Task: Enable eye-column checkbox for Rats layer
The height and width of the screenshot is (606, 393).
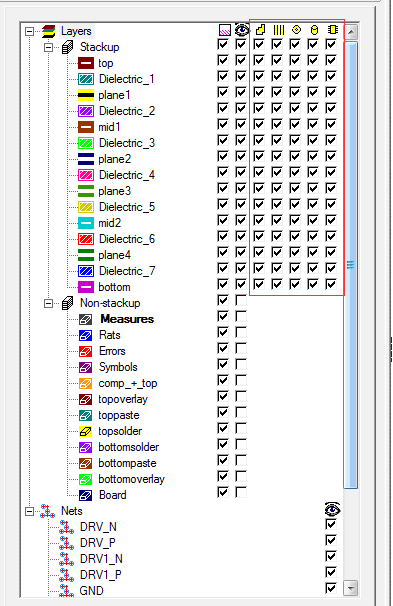Action: tap(241, 333)
